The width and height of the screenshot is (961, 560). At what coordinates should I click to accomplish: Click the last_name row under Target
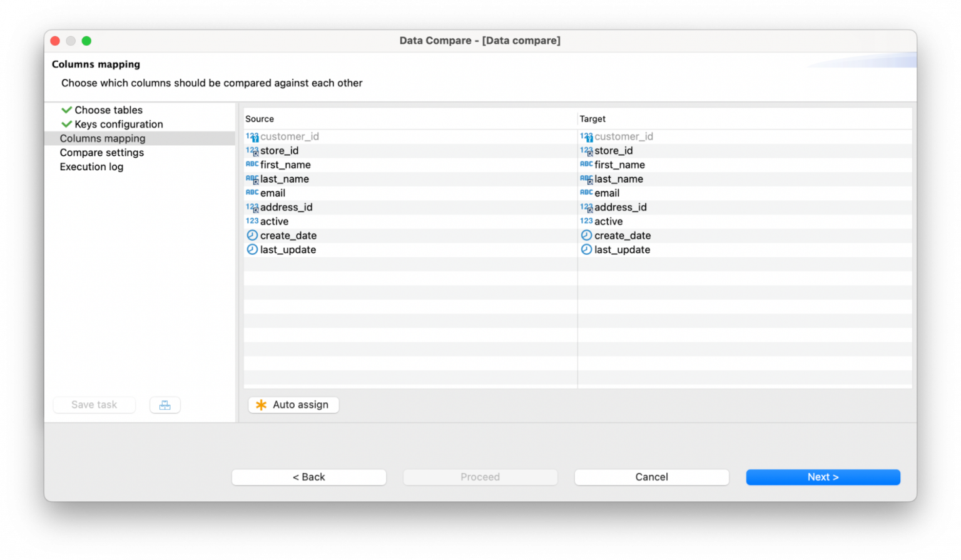(x=619, y=178)
